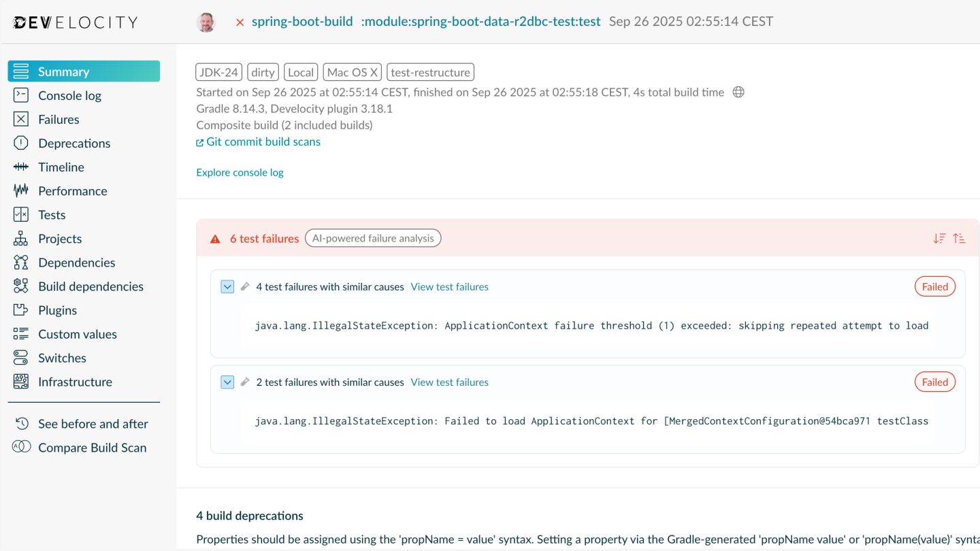Image resolution: width=980 pixels, height=551 pixels.
Task: Click the Projects hierarchy icon
Action: [21, 238]
